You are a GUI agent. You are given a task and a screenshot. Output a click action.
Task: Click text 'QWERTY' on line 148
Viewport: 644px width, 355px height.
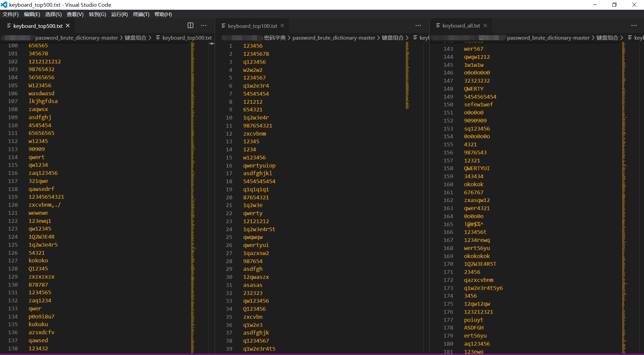pyautogui.click(x=474, y=89)
